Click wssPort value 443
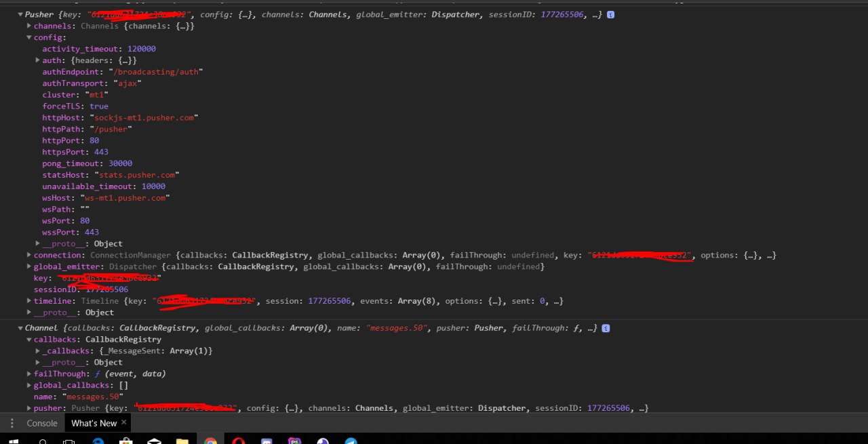Image resolution: width=868 pixels, height=444 pixels. point(91,232)
